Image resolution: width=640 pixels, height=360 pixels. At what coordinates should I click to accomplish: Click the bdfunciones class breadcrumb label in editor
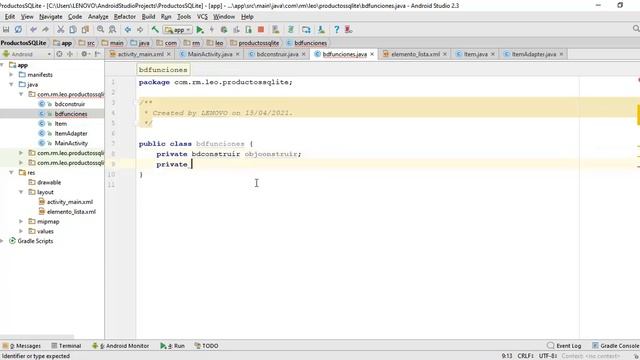pyautogui.click(x=163, y=70)
